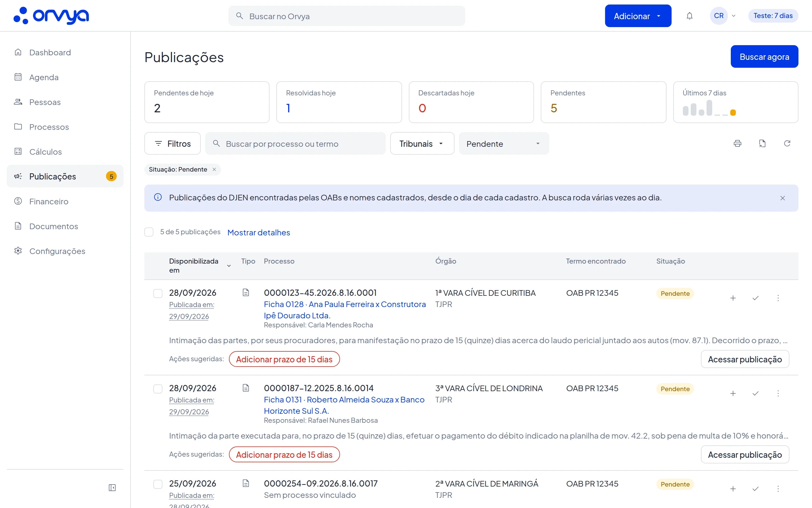Expand user menu chevron next to CR
Screen dimensions: 812x508
pos(734,16)
